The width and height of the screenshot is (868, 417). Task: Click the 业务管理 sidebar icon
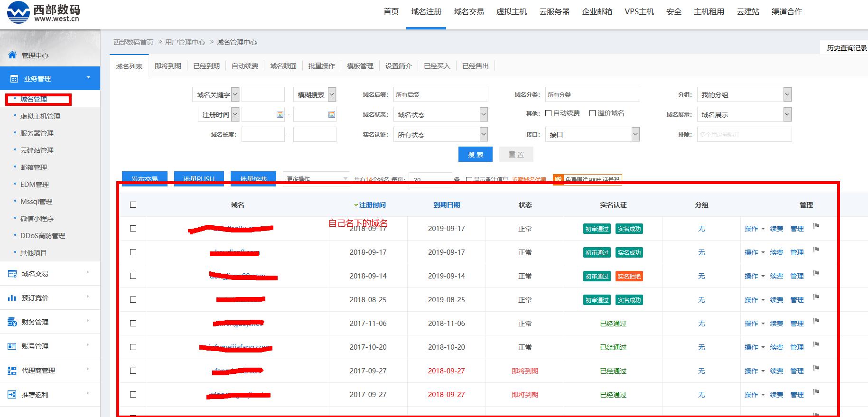(14, 79)
